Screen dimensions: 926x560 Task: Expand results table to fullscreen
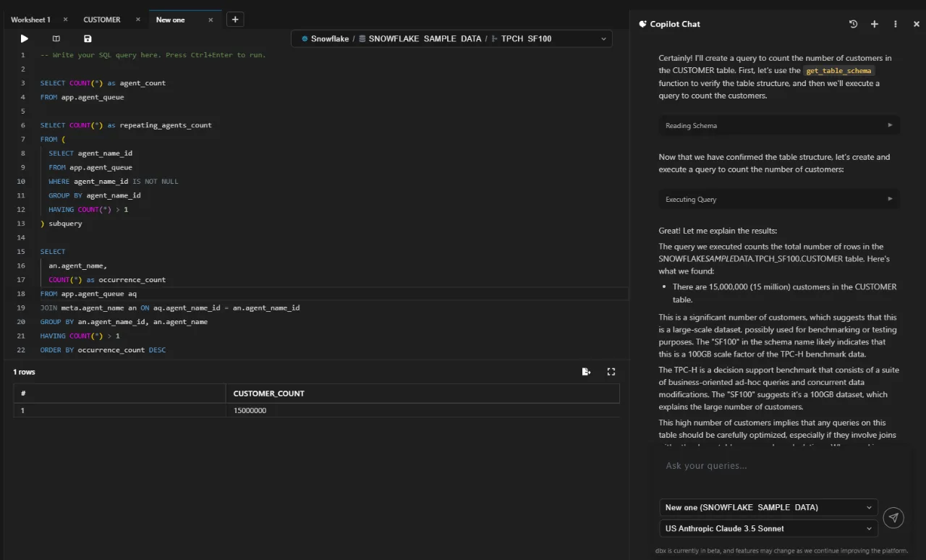coord(611,372)
